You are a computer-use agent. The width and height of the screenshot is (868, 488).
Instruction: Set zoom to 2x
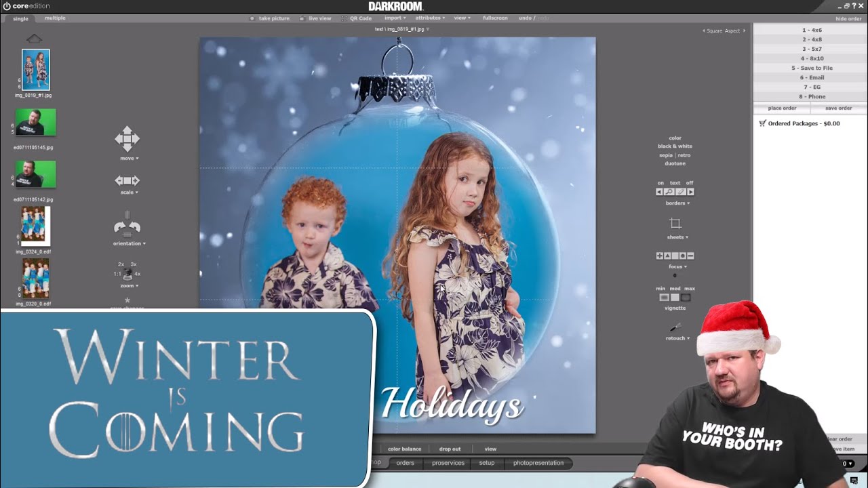[x=121, y=264]
